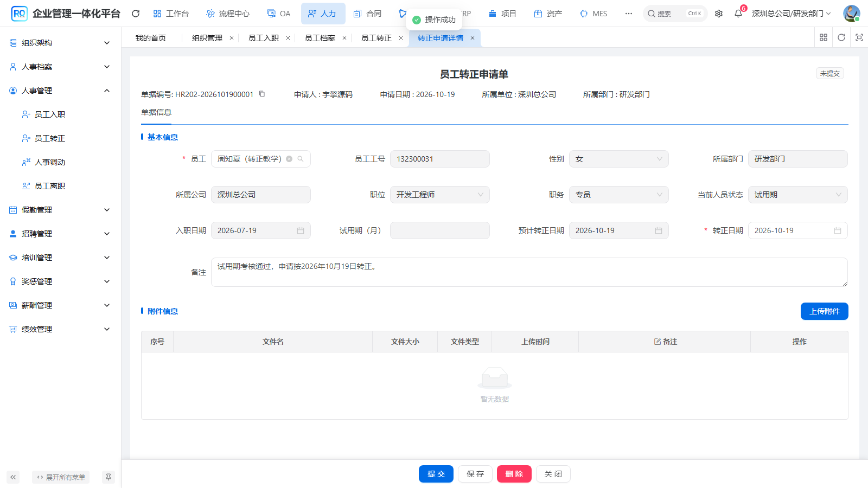
Task: Click the platform logo
Action: tap(20, 14)
